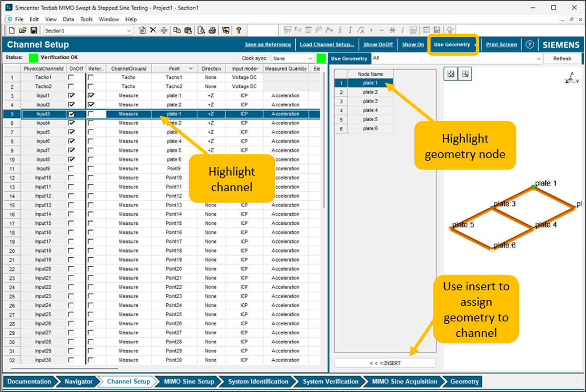
Task: Check the Reference checkbox for Input4
Action: point(91,123)
